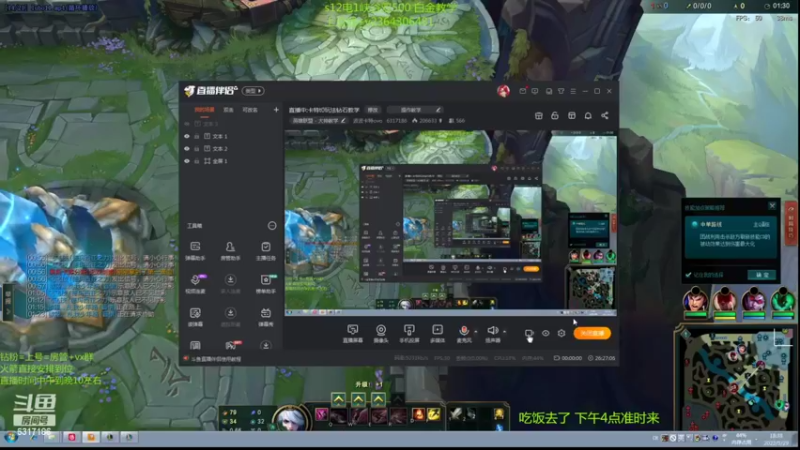Click the user avatar in title bar

[504, 91]
